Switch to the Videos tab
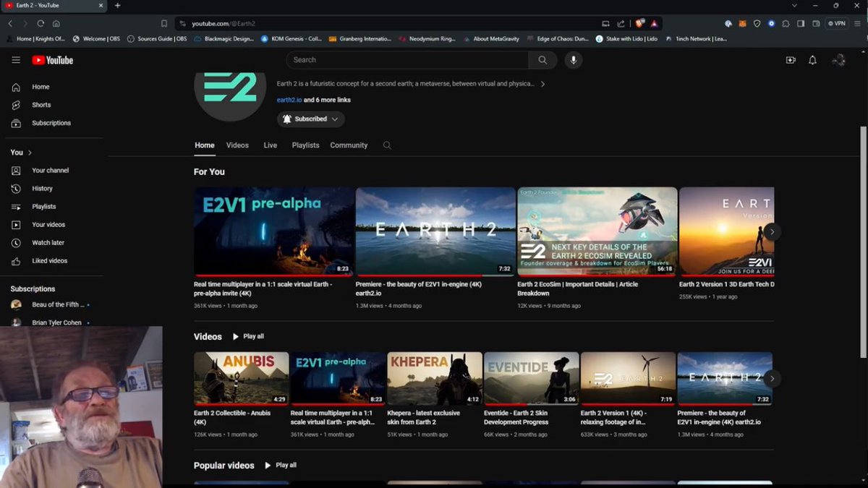Viewport: 868px width, 488px height. (237, 145)
